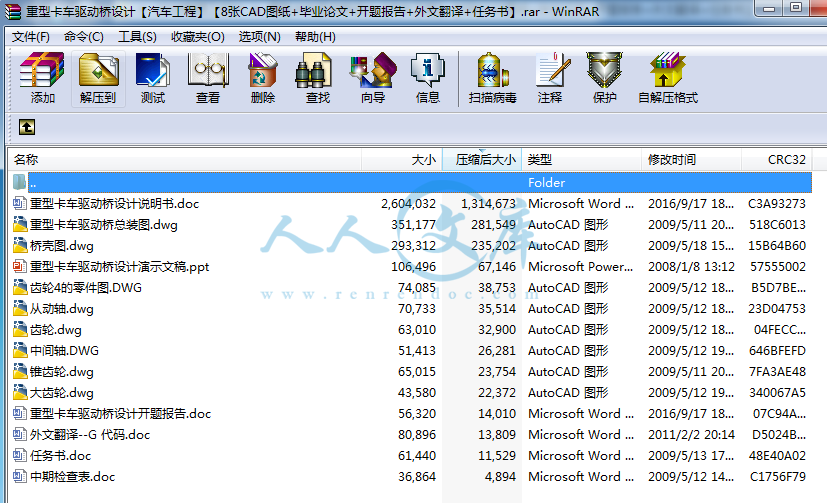Click packed size value 23,754
The height and width of the screenshot is (503, 827).
point(497,372)
